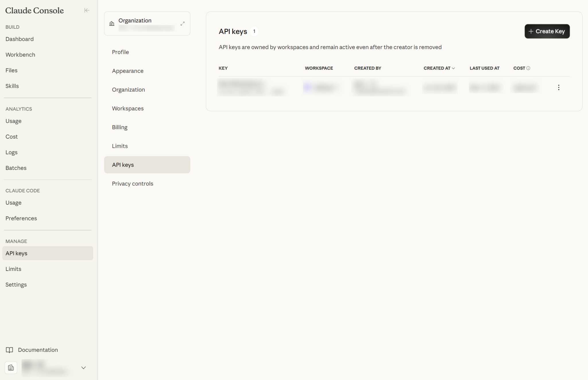Open the Appearance settings
Image resolution: width=588 pixels, height=380 pixels.
point(127,71)
